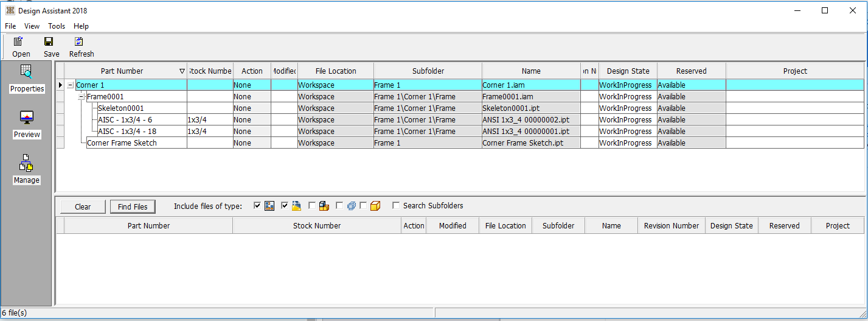Toggle checkbox beside the blue wireframe cube icon
Viewport: 868px width, 321px height.
click(339, 206)
